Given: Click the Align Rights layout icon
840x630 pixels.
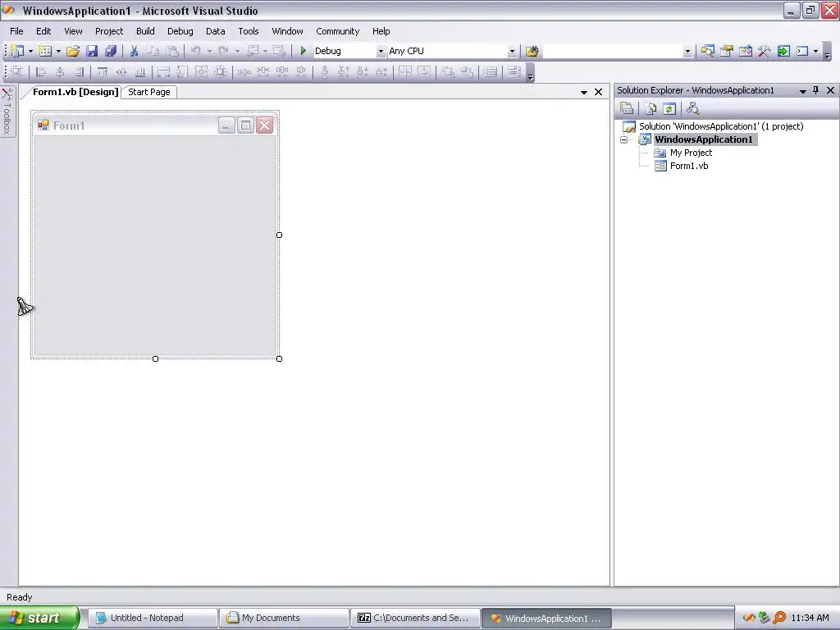Looking at the screenshot, I should coord(79,72).
